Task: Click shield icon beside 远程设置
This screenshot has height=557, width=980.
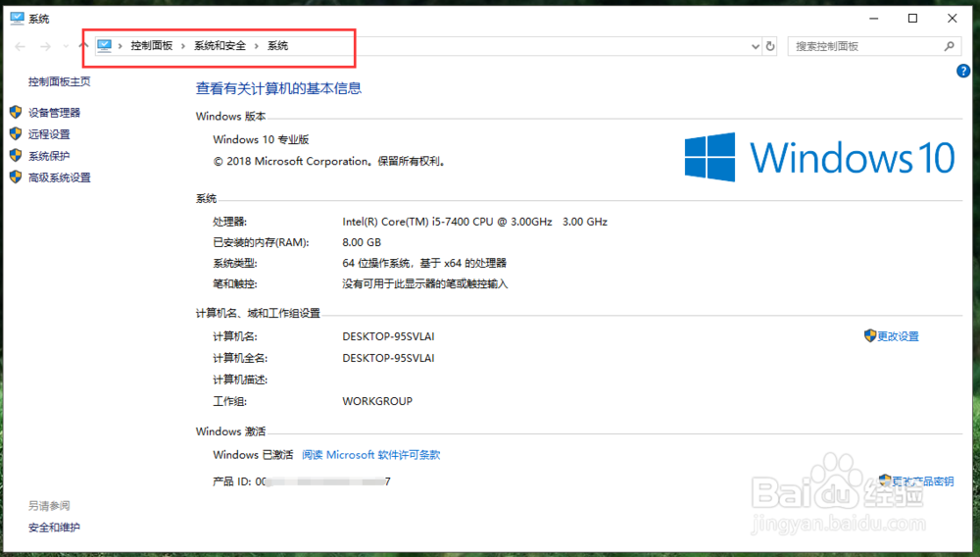Action: tap(16, 133)
